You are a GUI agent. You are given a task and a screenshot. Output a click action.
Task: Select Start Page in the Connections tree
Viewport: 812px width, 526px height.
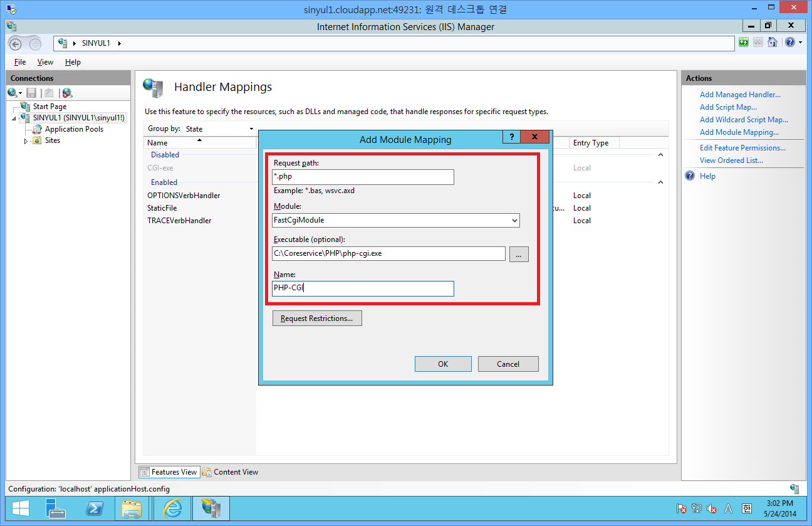49,107
